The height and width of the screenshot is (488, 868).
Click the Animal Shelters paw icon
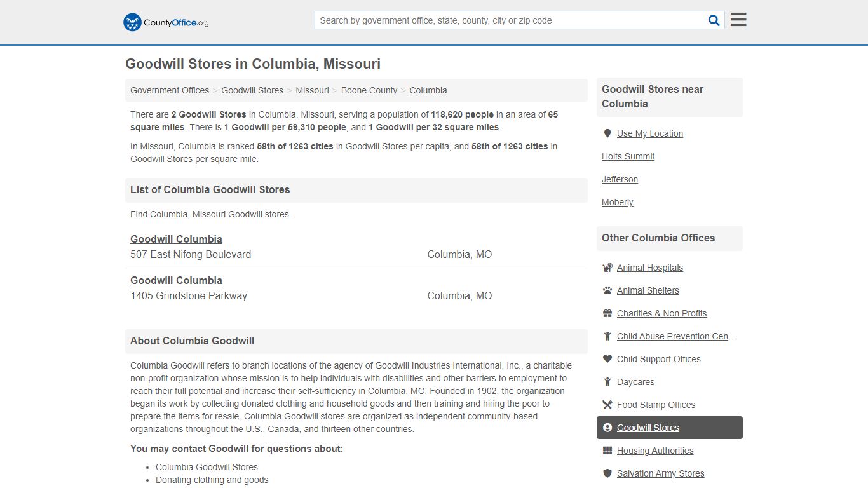tap(607, 290)
